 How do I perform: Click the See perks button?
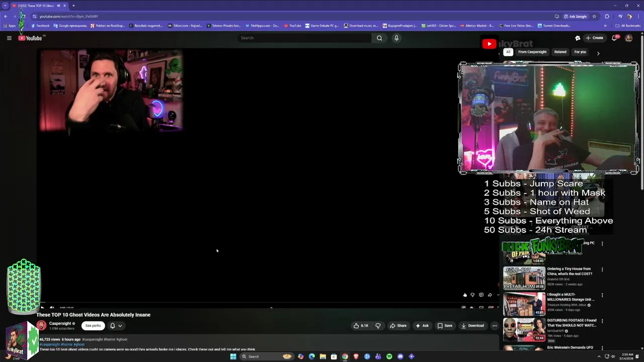(x=93, y=325)
